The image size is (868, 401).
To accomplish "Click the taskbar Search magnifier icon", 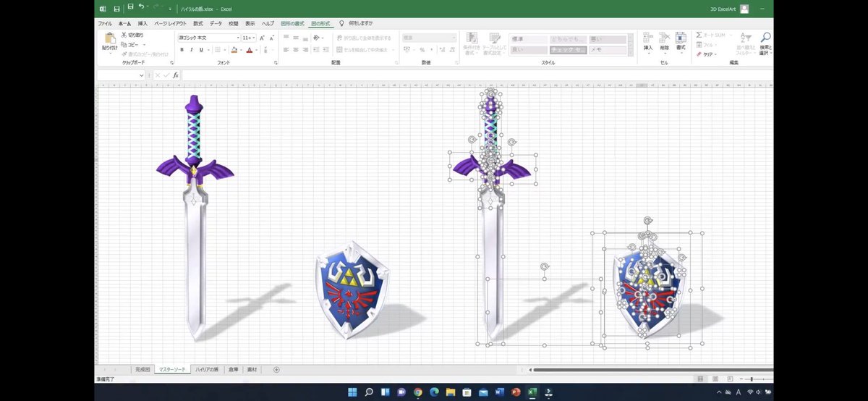I will click(x=369, y=392).
